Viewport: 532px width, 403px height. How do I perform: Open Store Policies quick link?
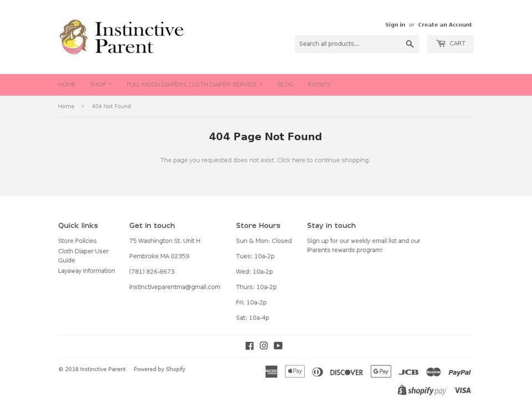[78, 241]
